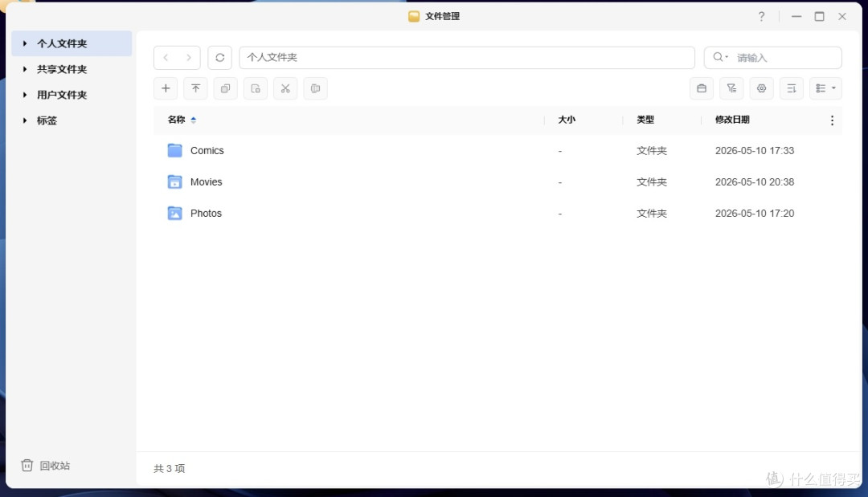
Task: Click the Movies folder icon
Action: [x=175, y=182]
